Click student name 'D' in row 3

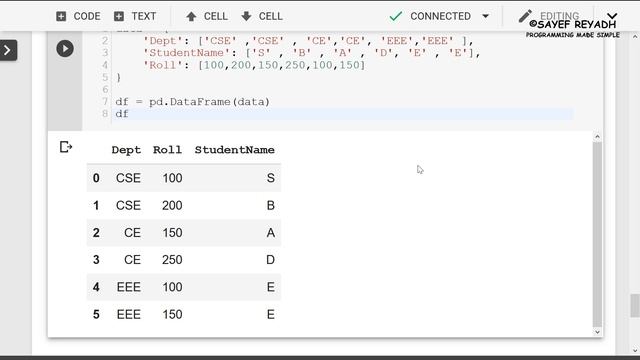click(271, 260)
